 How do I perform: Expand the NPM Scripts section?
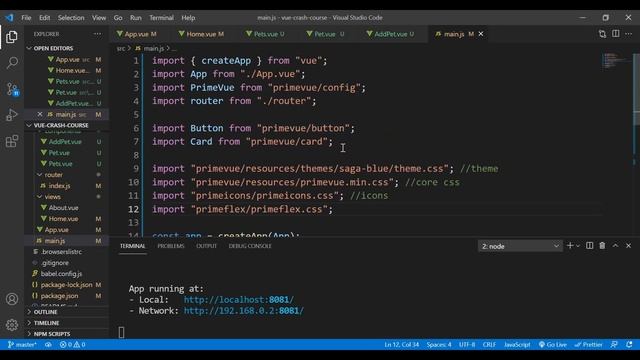66,334
